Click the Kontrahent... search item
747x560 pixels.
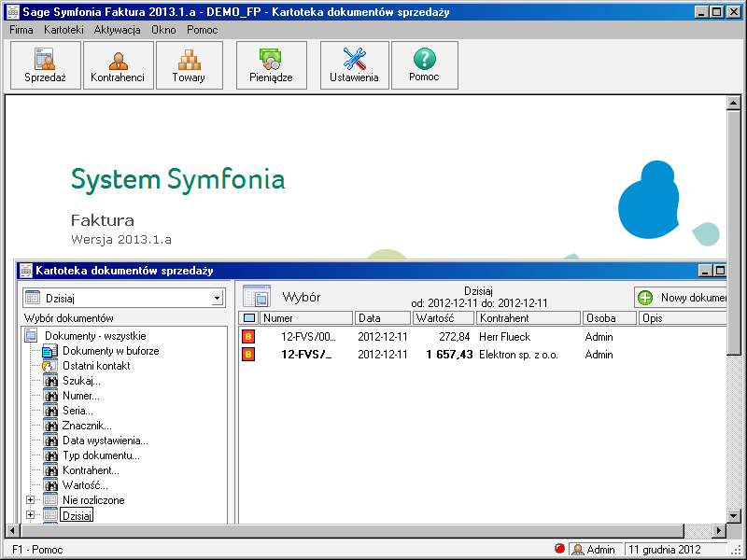[91, 470]
